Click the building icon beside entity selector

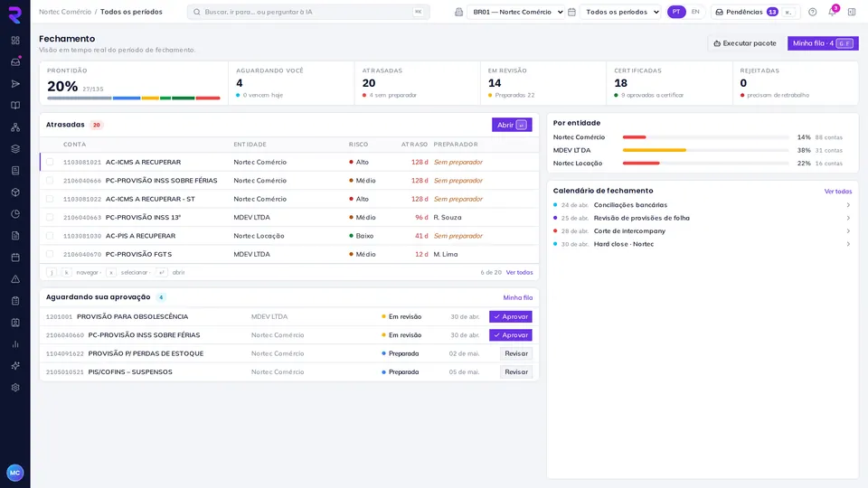(x=459, y=12)
